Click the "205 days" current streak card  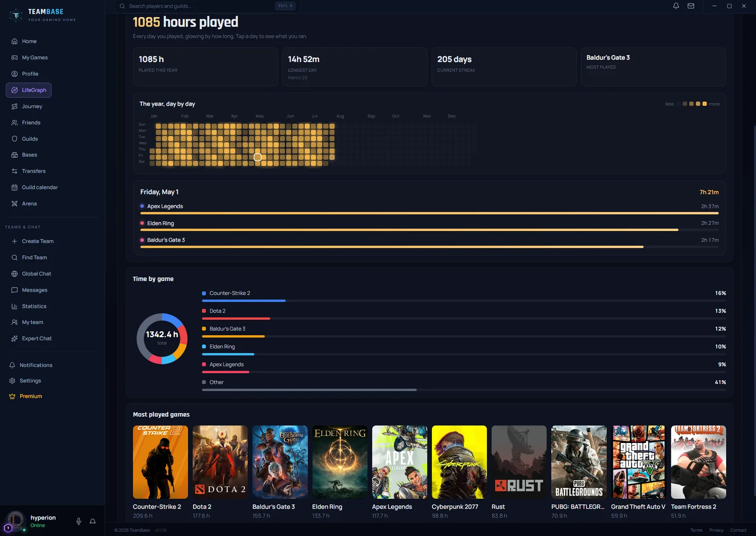pos(504,67)
